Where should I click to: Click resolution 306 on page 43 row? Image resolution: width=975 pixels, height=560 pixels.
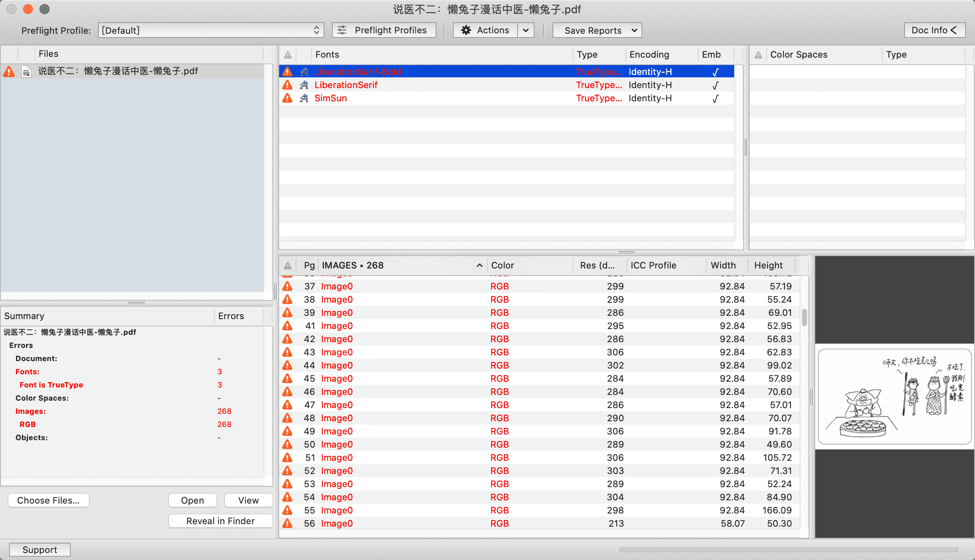pyautogui.click(x=615, y=352)
